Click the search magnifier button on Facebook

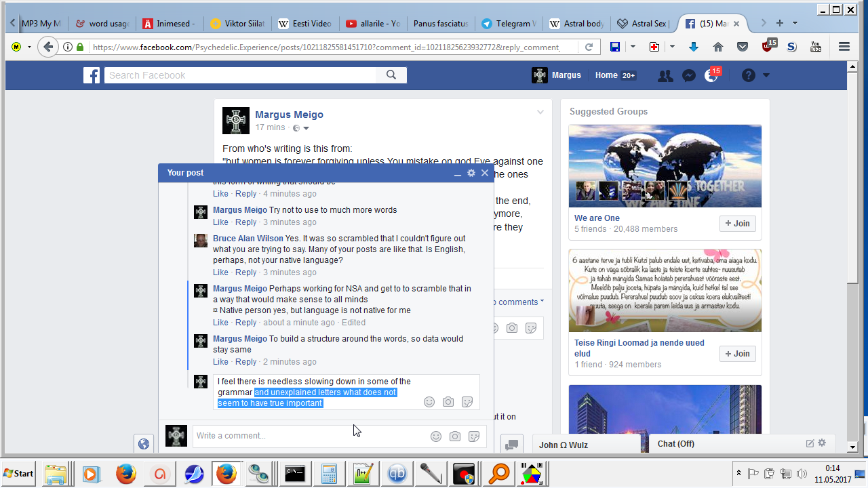point(391,75)
